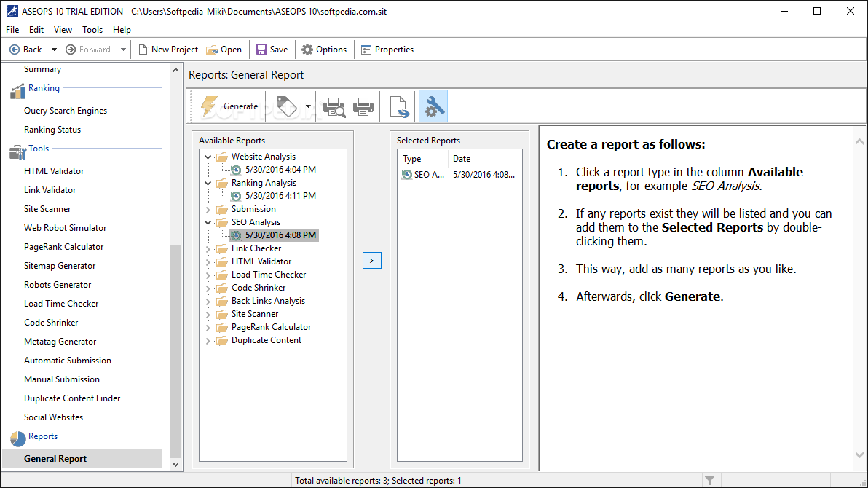Open Social Websites
This screenshot has width=868, height=488.
(53, 417)
